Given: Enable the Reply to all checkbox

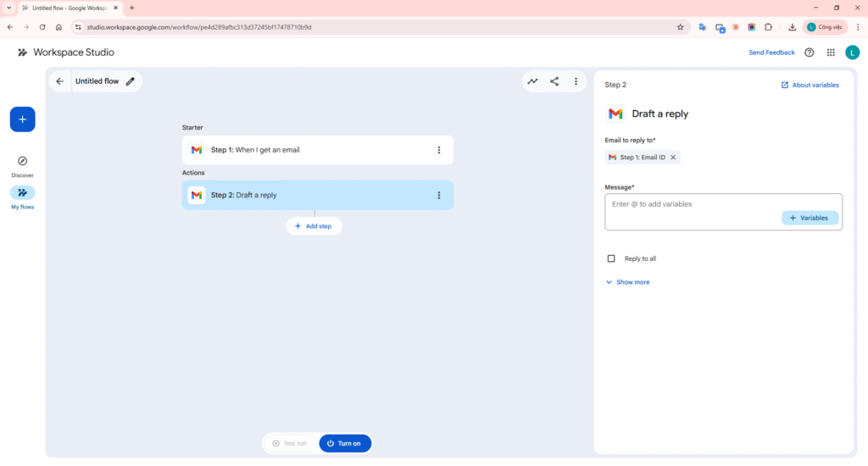Looking at the screenshot, I should click(x=611, y=258).
